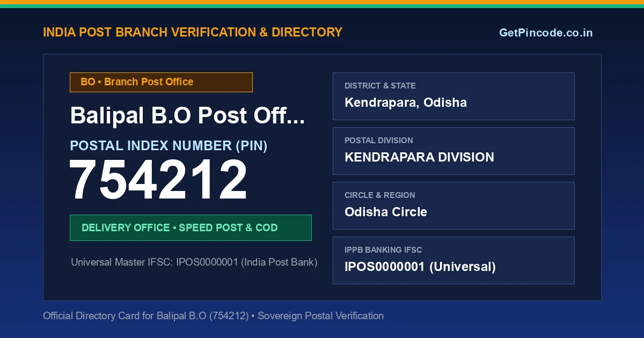Click the Postal Index Number label

click(x=169, y=145)
